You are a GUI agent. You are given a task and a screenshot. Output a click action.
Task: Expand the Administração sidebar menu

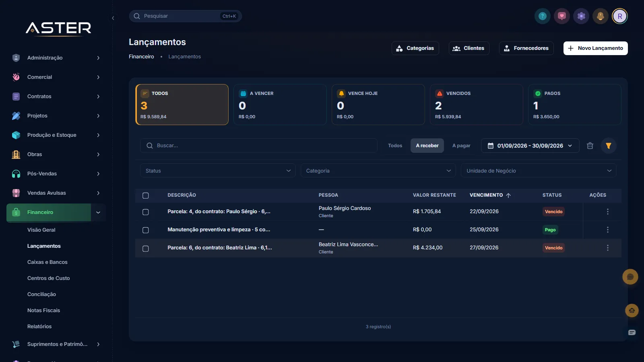pos(56,58)
